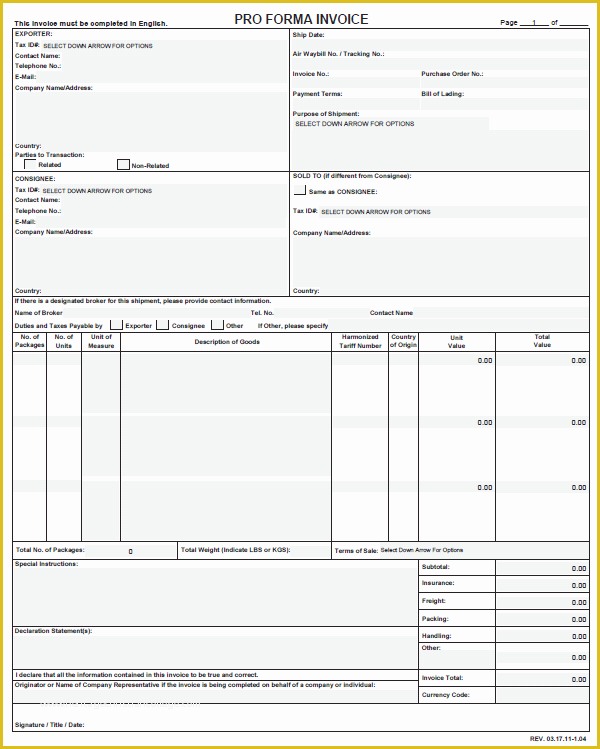Screen dimensions: 600x749
Task: Click the Exporter Contact Name field
Action: tap(174, 56)
